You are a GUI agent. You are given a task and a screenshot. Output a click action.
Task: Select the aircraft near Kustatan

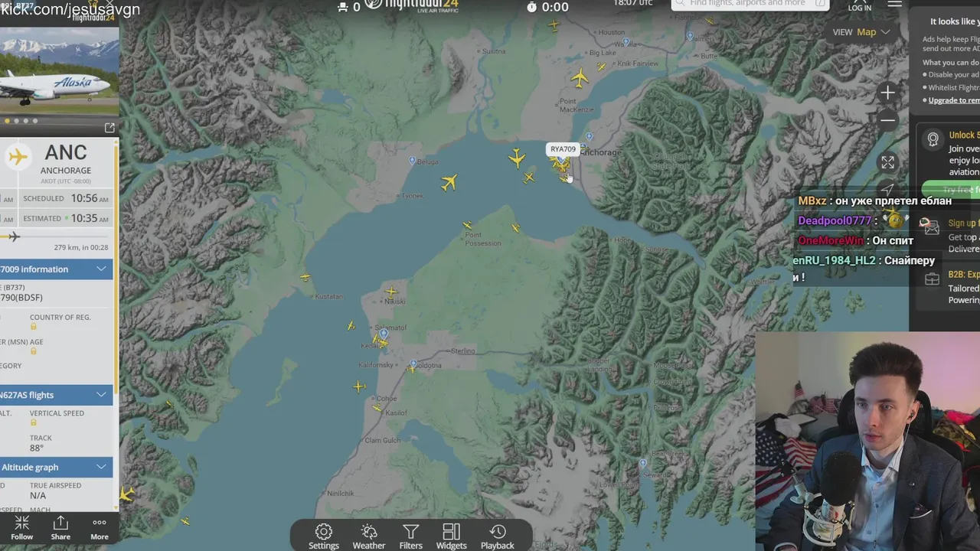tap(305, 277)
